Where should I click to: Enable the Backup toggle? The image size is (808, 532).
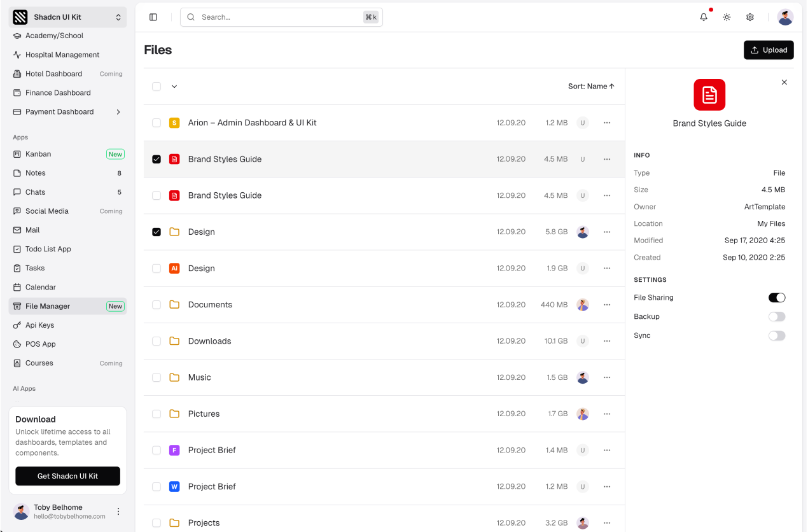[777, 317]
